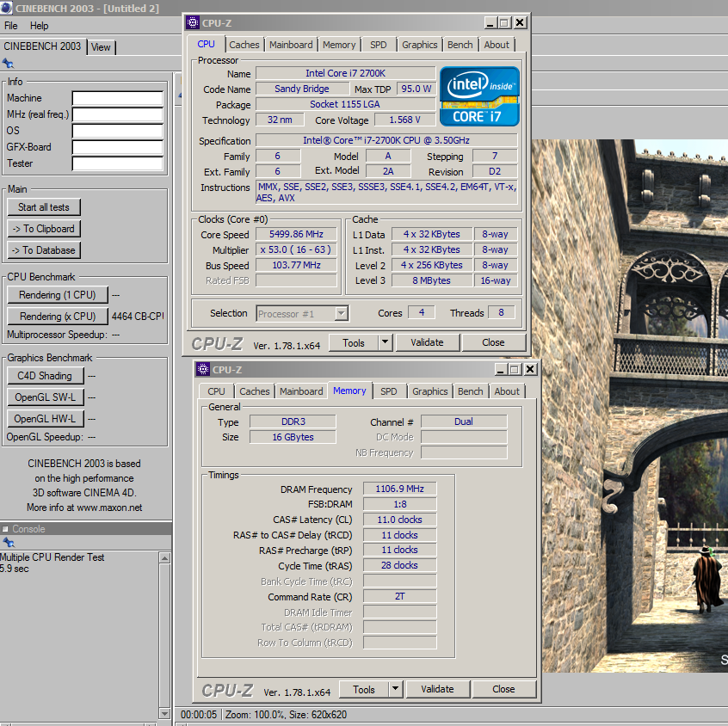Click the Intel Core i7 2700K name field
Screen dimensions: 728x726
(x=345, y=73)
